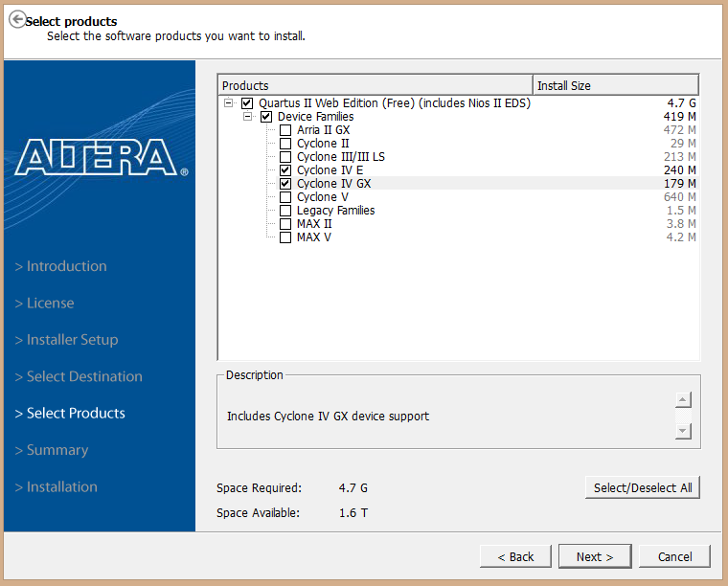This screenshot has height=586, width=728.
Task: Go to the previous step with Back
Action: (515, 556)
